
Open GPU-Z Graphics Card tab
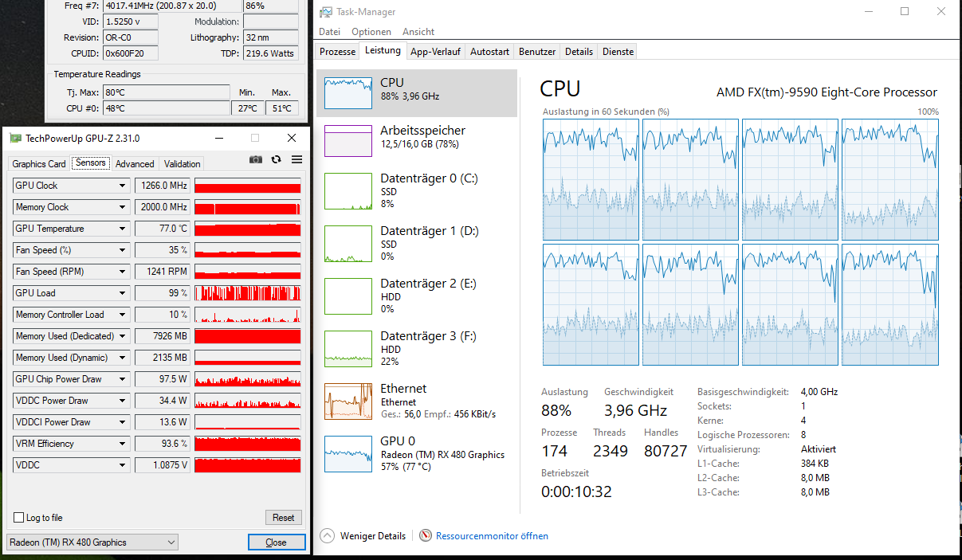pos(39,164)
